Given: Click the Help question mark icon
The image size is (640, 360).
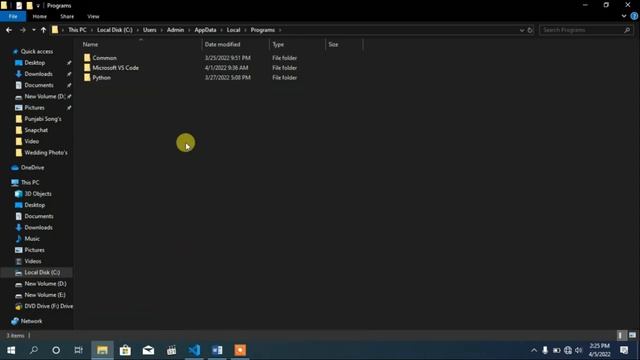Looking at the screenshot, I should tap(634, 16).
